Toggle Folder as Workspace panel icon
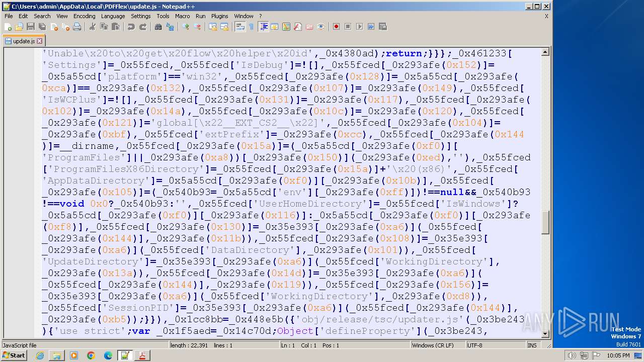644x362 pixels. pos(309,27)
